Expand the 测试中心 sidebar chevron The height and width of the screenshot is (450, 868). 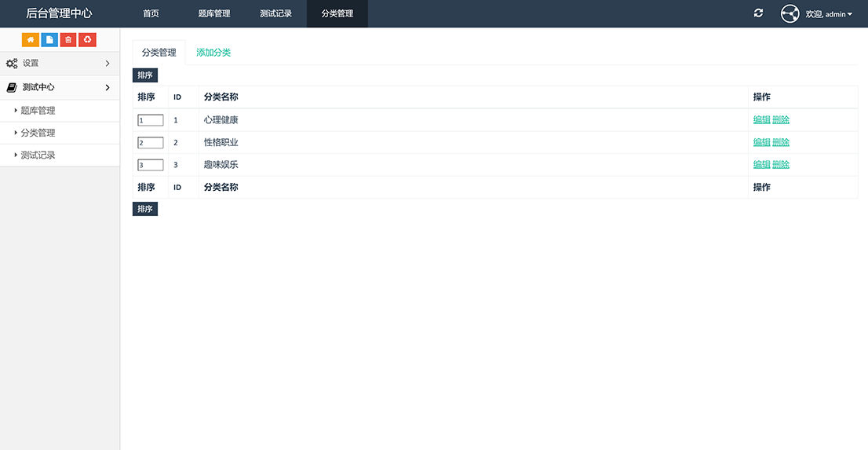(108, 87)
